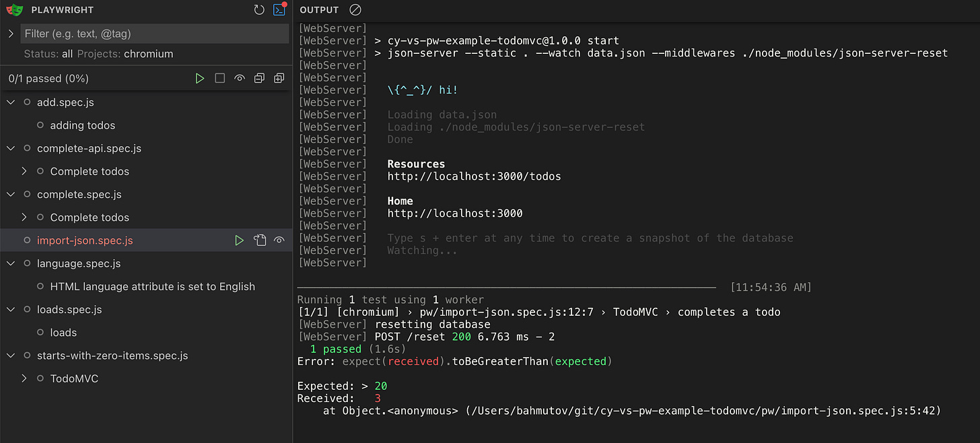Click the toBeGreaterThan error message line
This screenshot has height=443, width=980.
454,362
